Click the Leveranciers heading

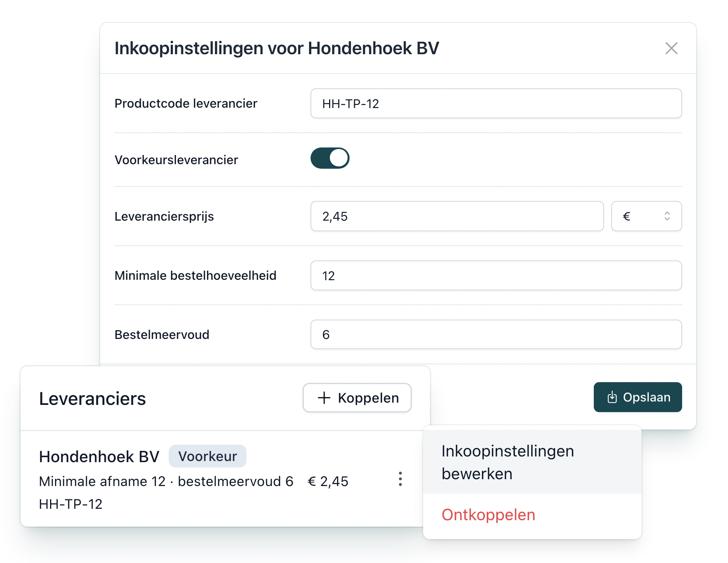click(93, 398)
